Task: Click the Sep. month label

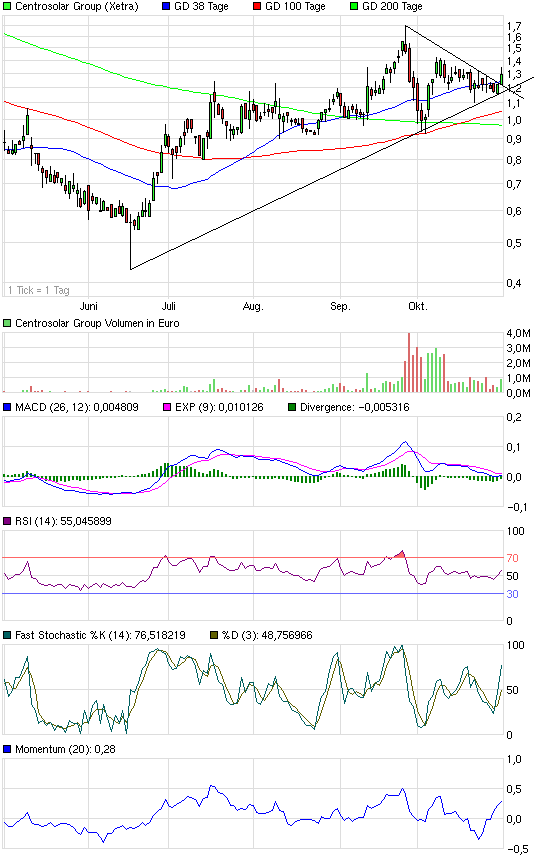Action: (x=340, y=306)
